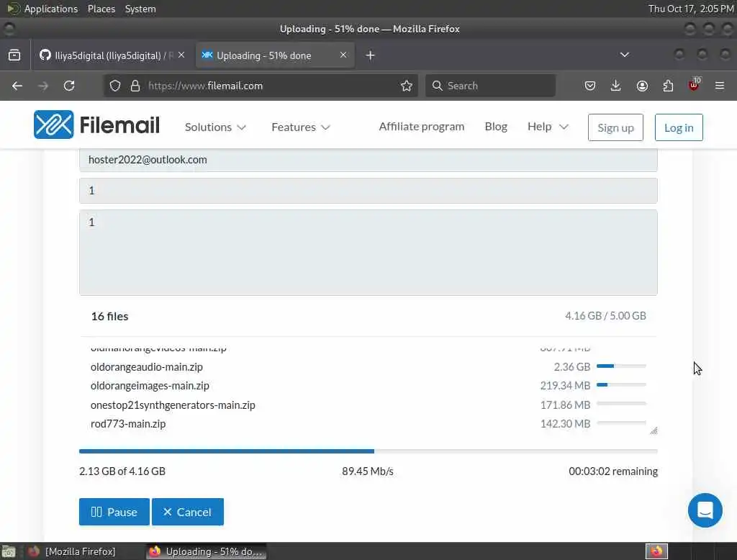Pause the upload
Screen dimensions: 737x560
point(114,512)
